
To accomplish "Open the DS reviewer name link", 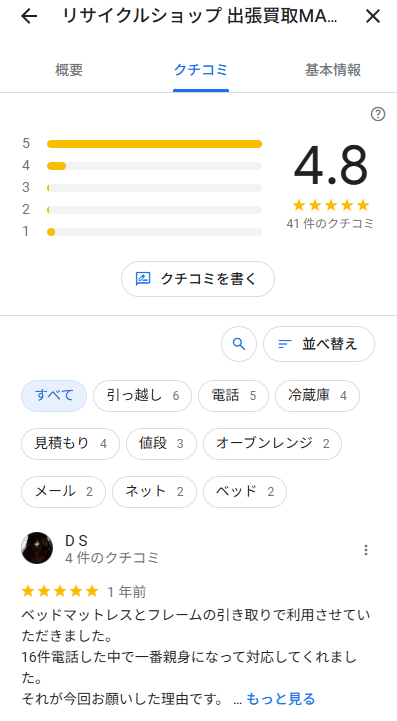I will coord(76,541).
